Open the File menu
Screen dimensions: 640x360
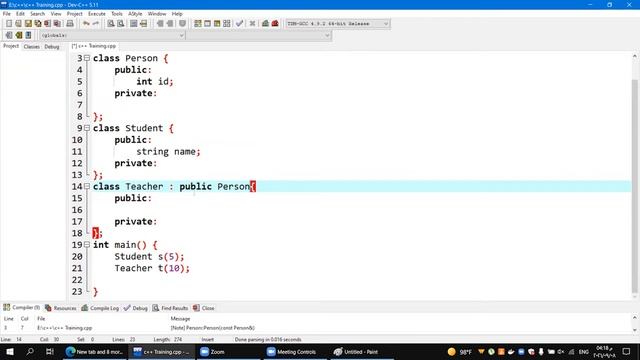click(x=7, y=13)
